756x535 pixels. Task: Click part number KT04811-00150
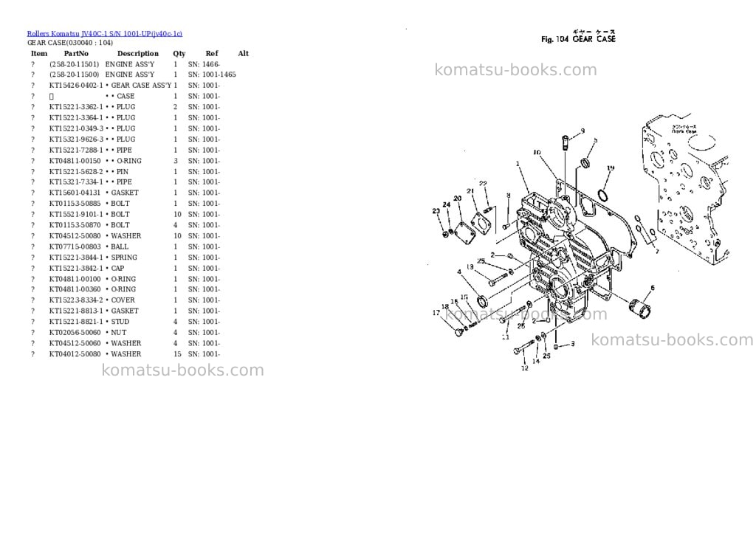(x=75, y=161)
